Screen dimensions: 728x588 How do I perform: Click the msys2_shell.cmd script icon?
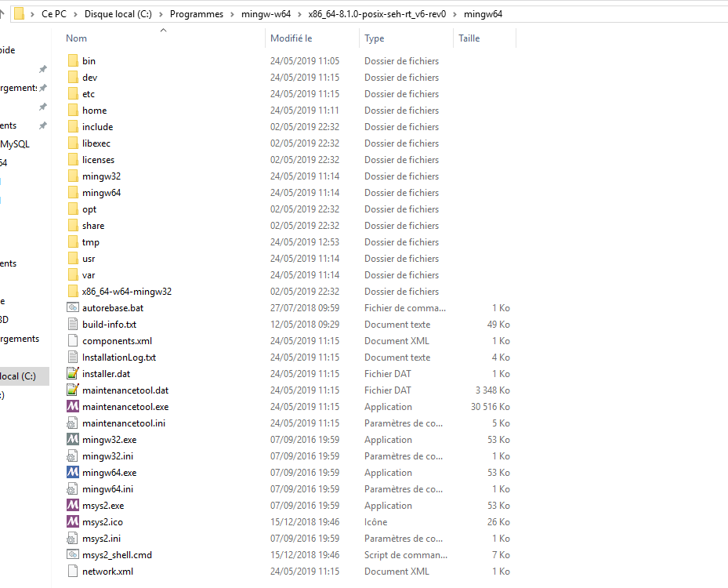(73, 554)
